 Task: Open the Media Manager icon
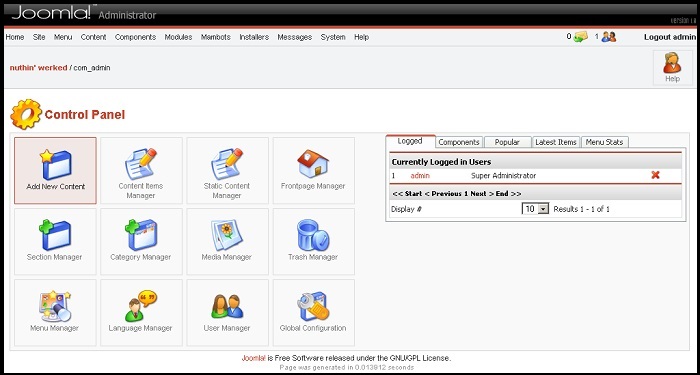pos(227,242)
